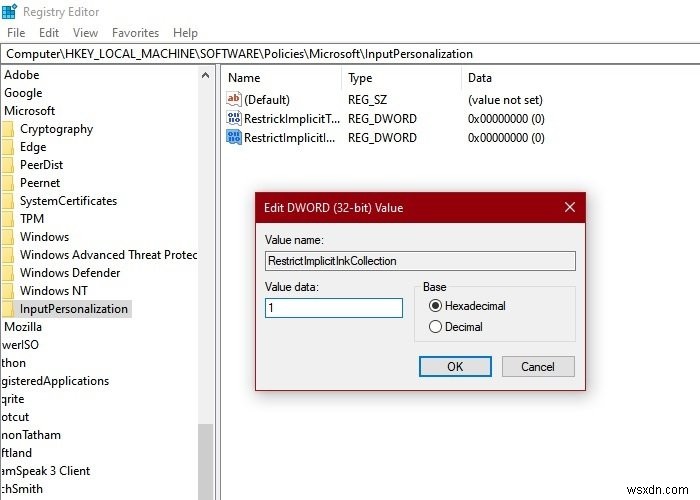Click the Registry Editor app icon
This screenshot has height=500, width=700.
9,11
